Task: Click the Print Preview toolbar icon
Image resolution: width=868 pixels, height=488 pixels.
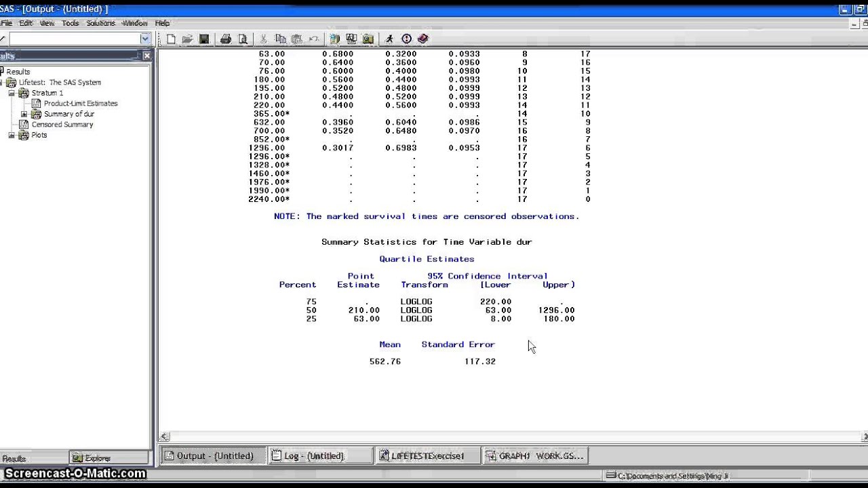Action: (243, 39)
